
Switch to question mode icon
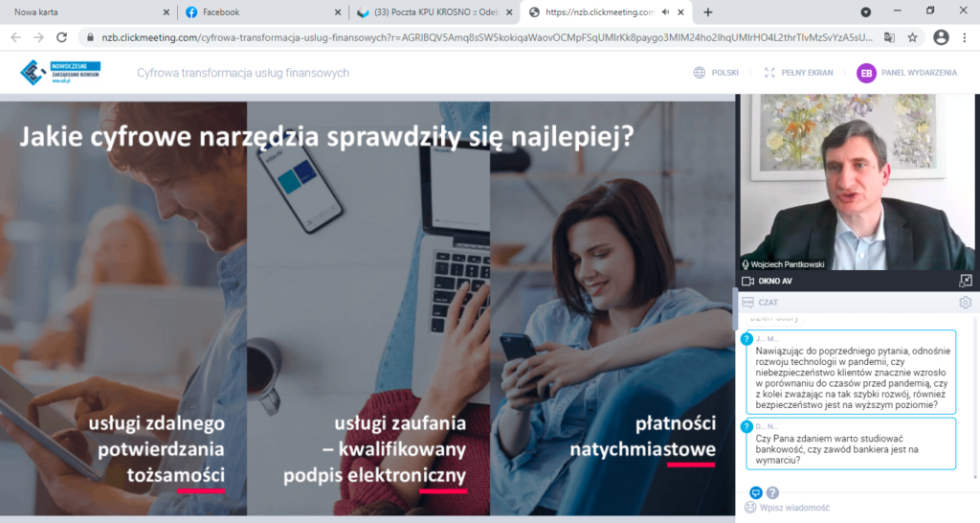click(772, 492)
